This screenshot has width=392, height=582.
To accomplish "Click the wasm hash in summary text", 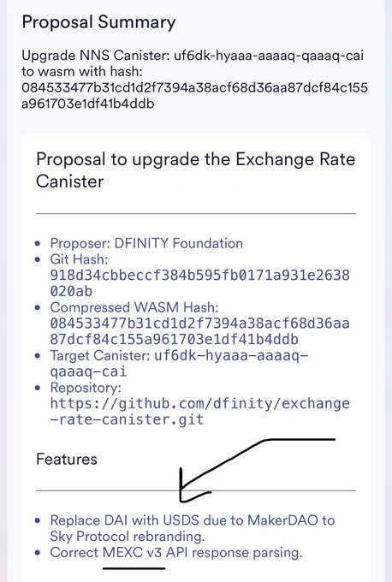I will pos(194,95).
